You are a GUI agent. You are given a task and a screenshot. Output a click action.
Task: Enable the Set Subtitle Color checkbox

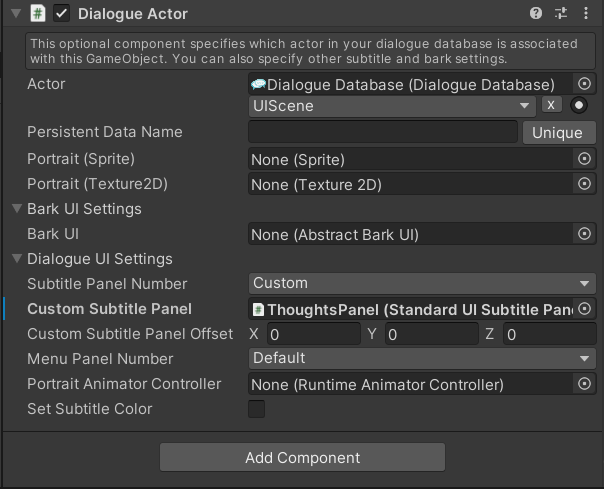[x=257, y=409]
